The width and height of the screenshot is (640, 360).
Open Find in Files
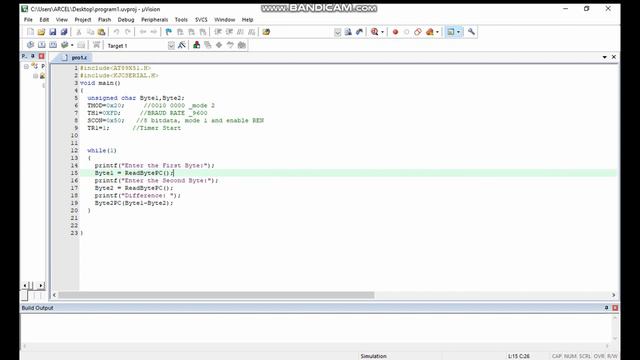266,32
